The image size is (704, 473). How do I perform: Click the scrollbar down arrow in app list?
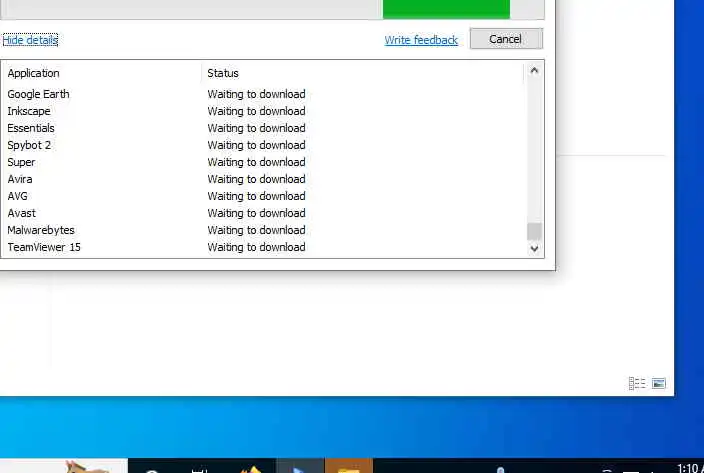(x=534, y=248)
